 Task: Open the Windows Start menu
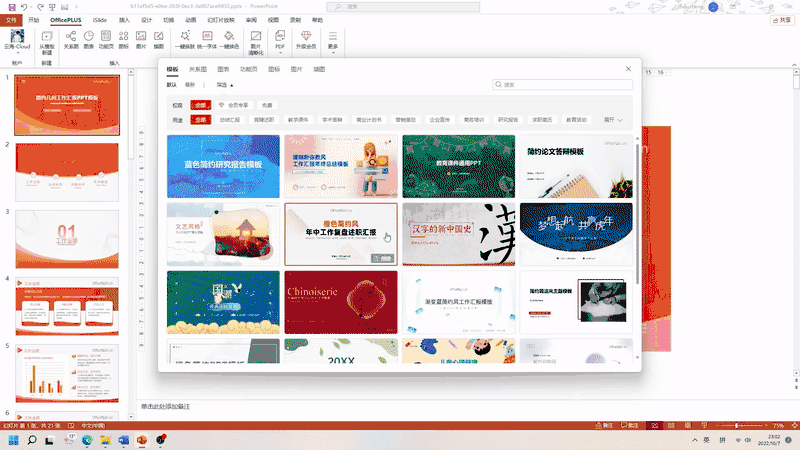[13, 440]
